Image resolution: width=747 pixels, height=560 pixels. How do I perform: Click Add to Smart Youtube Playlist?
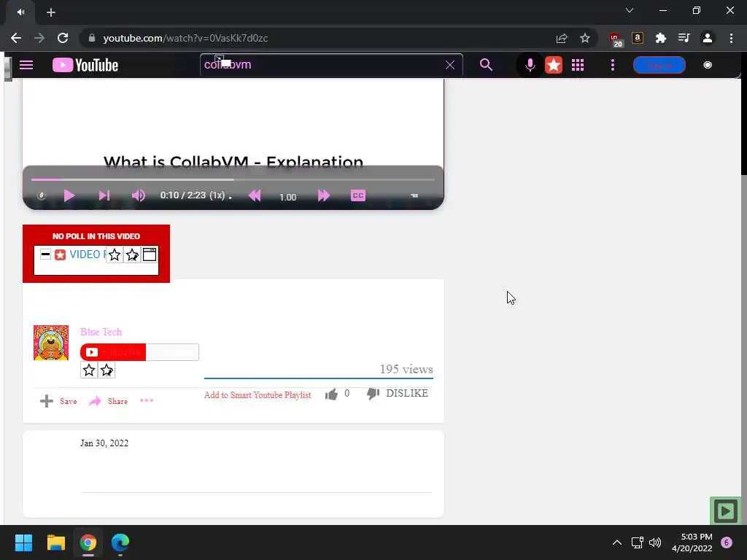click(x=258, y=394)
